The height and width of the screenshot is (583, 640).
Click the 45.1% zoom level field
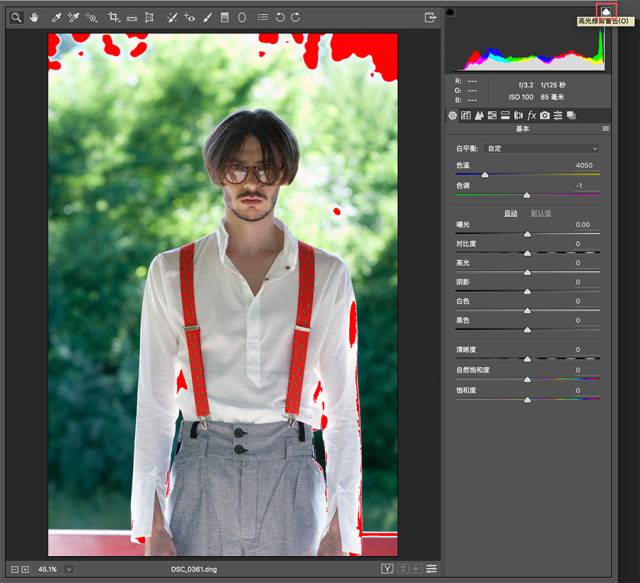[x=47, y=569]
